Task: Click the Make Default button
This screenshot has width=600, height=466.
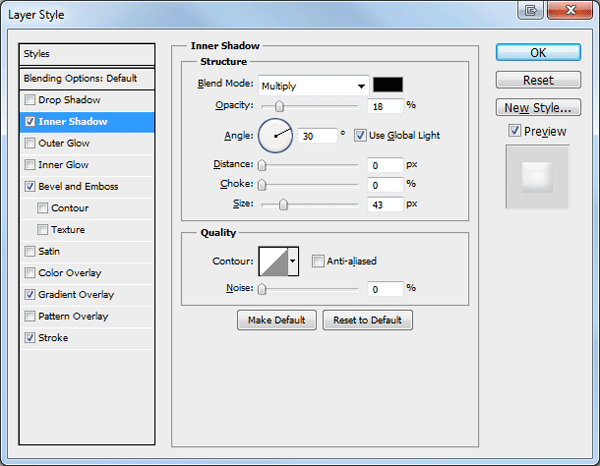Action: pyautogui.click(x=277, y=320)
